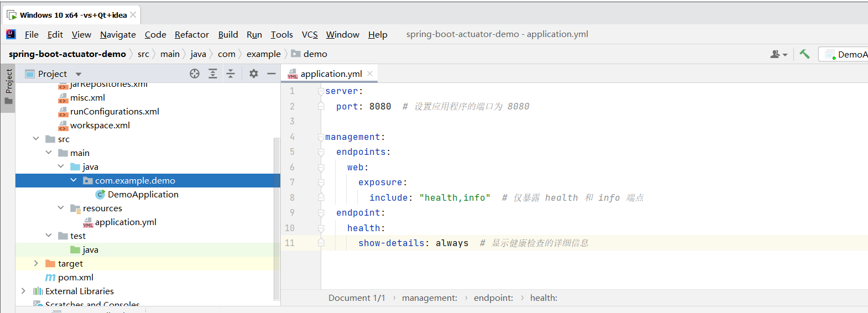The width and height of the screenshot is (868, 313).
Task: Click the demo folder breadcrumb
Action: (310, 54)
